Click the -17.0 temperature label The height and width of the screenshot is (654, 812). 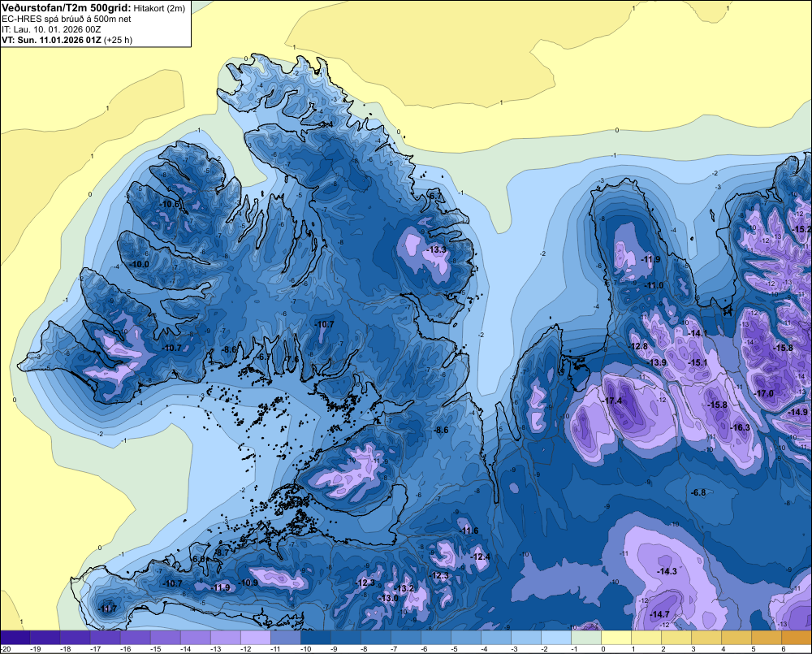pyautogui.click(x=764, y=393)
